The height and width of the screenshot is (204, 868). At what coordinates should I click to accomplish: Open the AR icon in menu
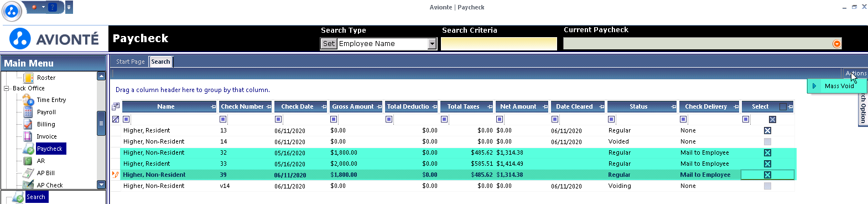28,161
